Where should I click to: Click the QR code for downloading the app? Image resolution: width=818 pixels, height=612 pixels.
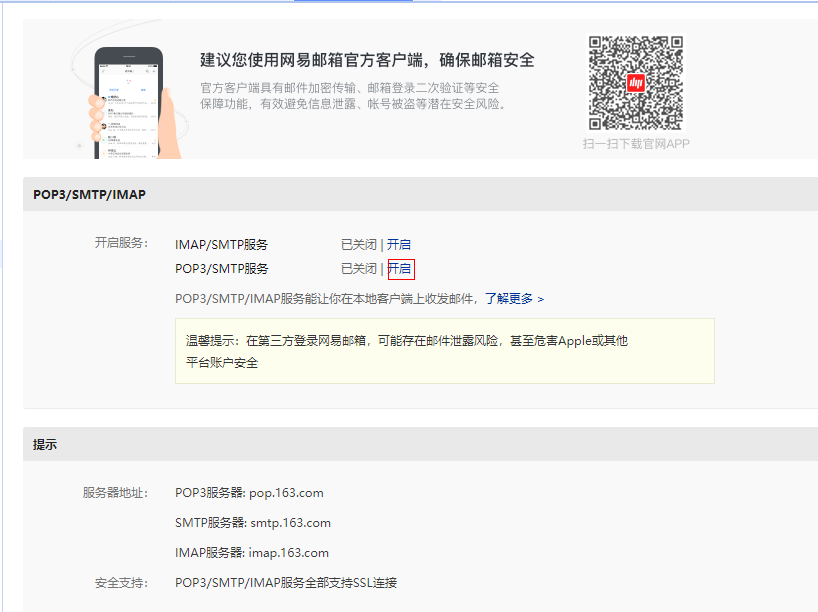[635, 82]
